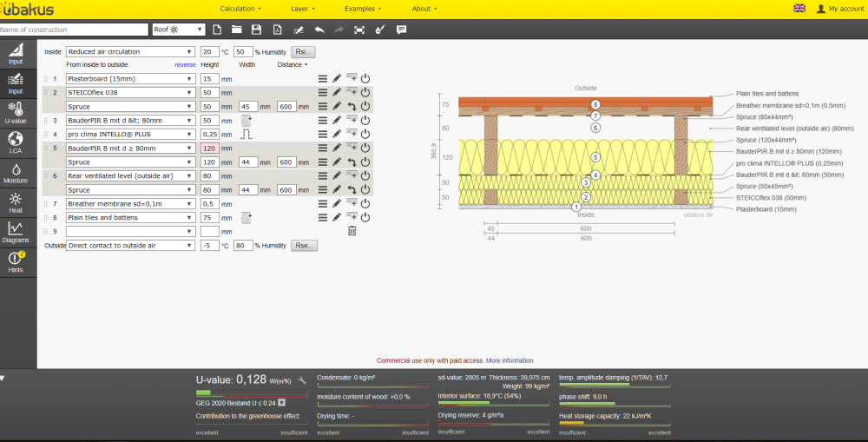Image resolution: width=868 pixels, height=442 pixels.
Task: Click the toolbar icon next to the PDF export icon
Action: point(299,30)
